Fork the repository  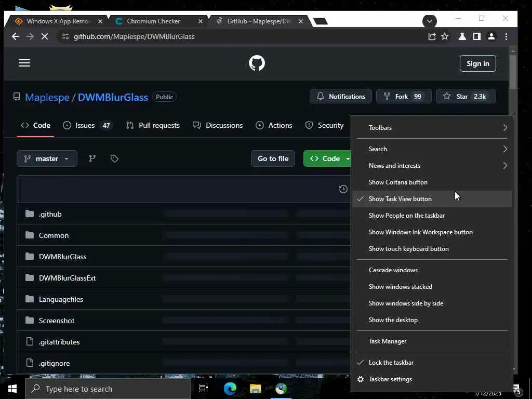click(x=404, y=96)
